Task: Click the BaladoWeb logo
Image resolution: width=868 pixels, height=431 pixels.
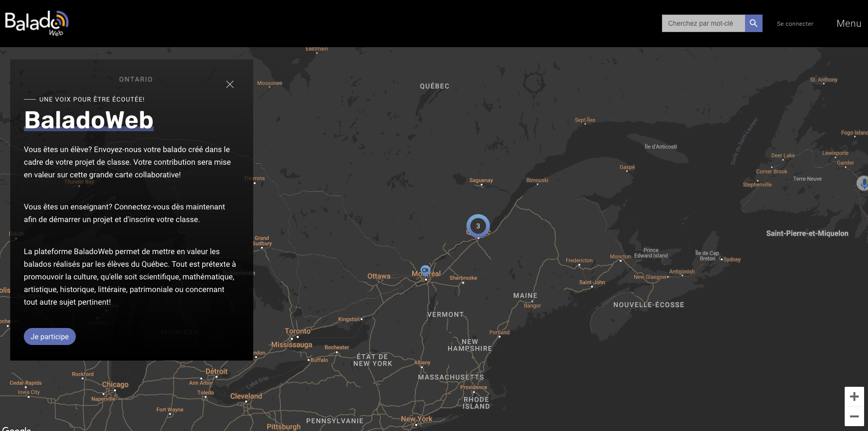Action: pyautogui.click(x=36, y=23)
